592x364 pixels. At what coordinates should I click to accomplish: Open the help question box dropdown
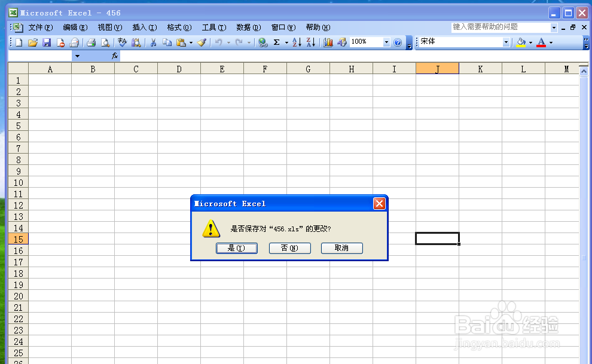554,27
